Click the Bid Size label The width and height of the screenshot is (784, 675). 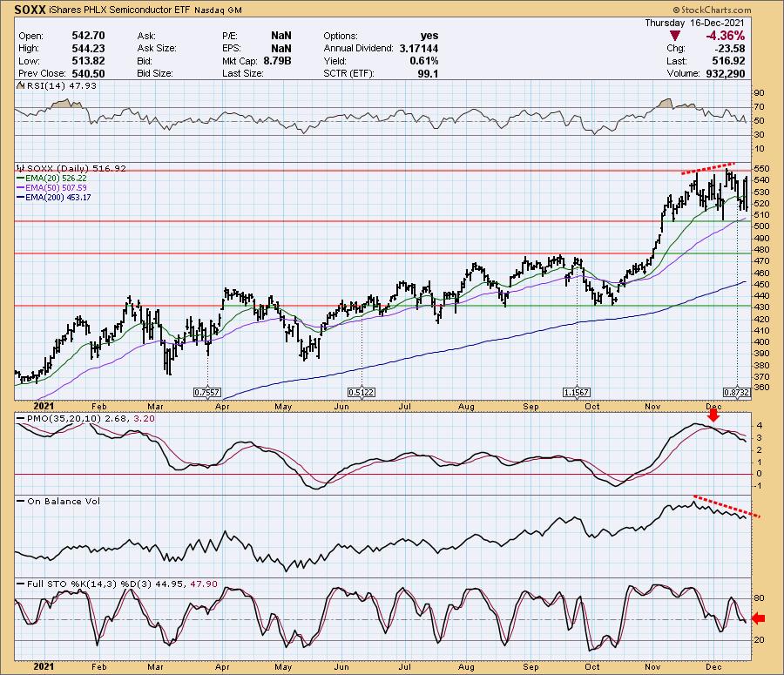155,73
